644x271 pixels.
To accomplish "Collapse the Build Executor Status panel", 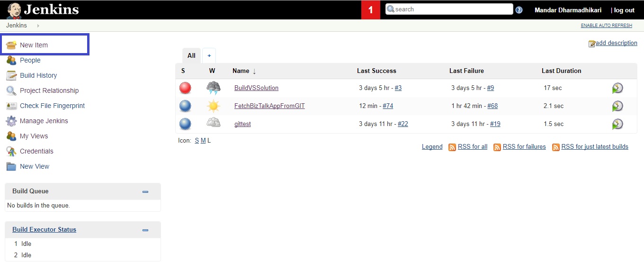I will point(145,230).
